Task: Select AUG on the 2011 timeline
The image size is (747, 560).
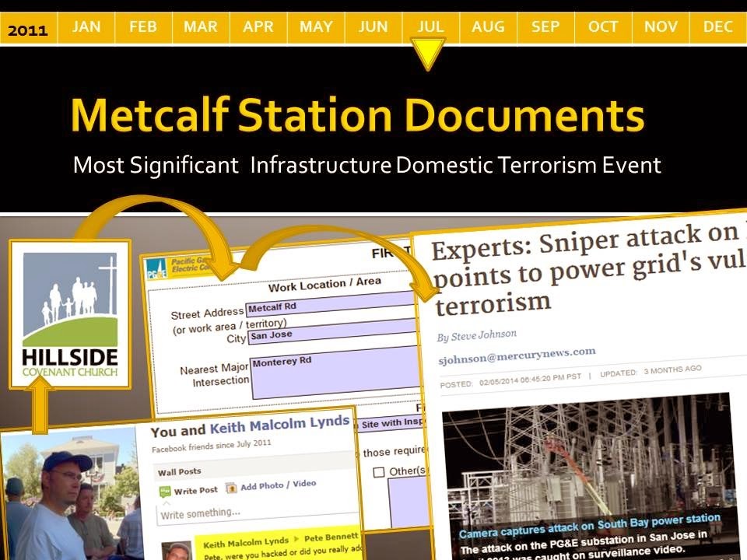Action: pos(489,27)
